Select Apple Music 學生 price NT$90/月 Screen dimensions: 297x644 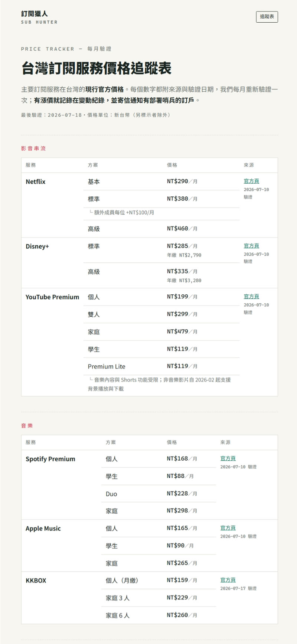[x=180, y=545]
